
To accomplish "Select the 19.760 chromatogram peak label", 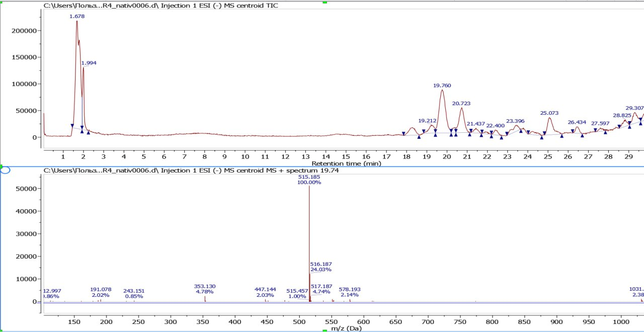I will click(442, 86).
